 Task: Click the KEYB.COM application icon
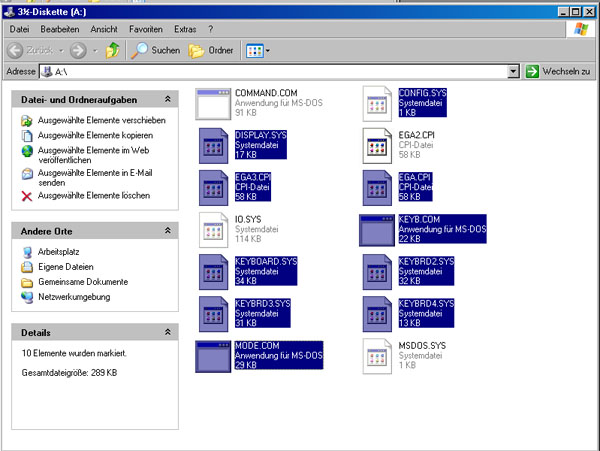tap(377, 230)
